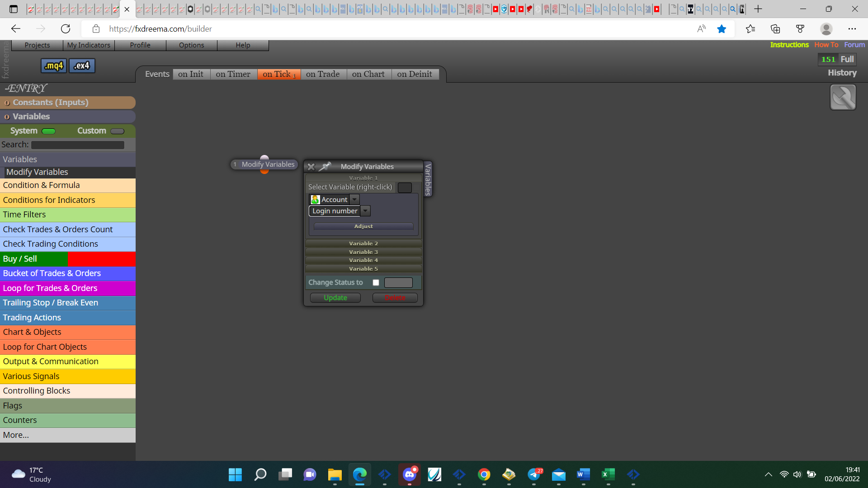Screen dimensions: 868x488
Task: Open Discord from the taskbar
Action: 410,474
